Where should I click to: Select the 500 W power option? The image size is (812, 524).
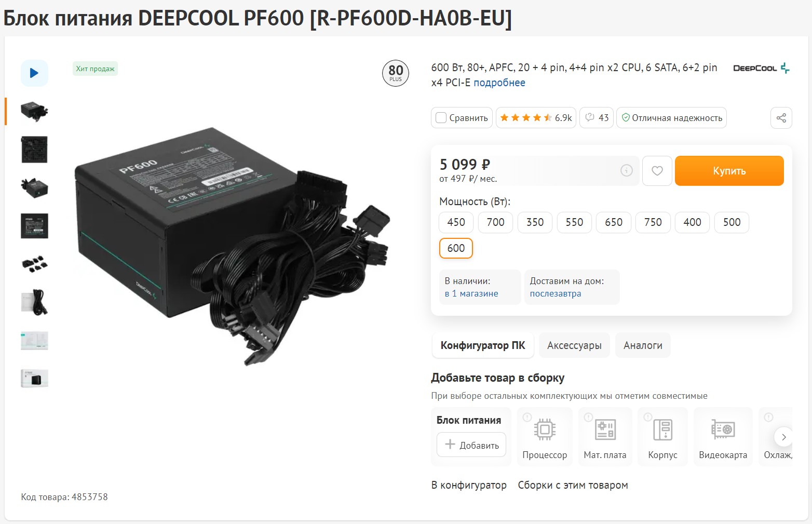(732, 222)
